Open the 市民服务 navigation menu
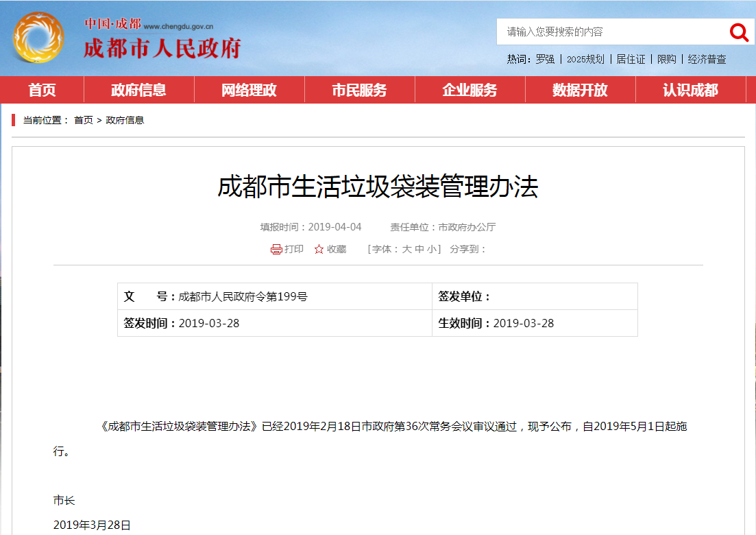Image resolution: width=756 pixels, height=535 pixels. tap(359, 90)
